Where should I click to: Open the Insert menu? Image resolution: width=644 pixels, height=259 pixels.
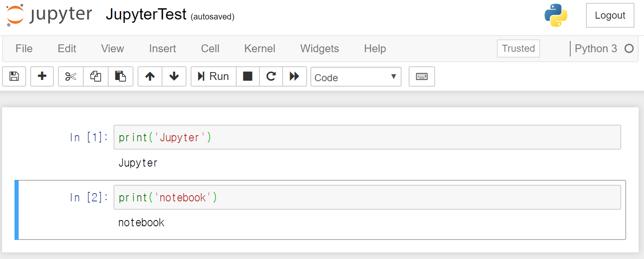click(162, 48)
